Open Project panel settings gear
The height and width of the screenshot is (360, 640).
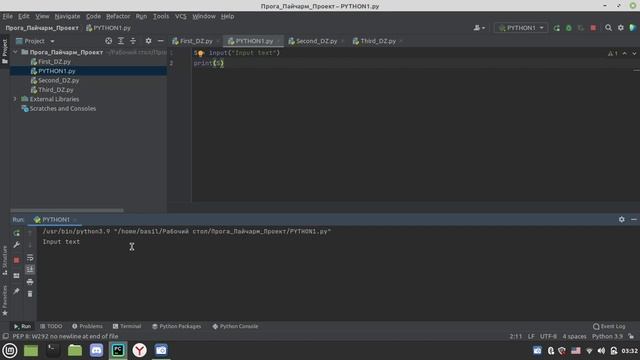pyautogui.click(x=149, y=41)
